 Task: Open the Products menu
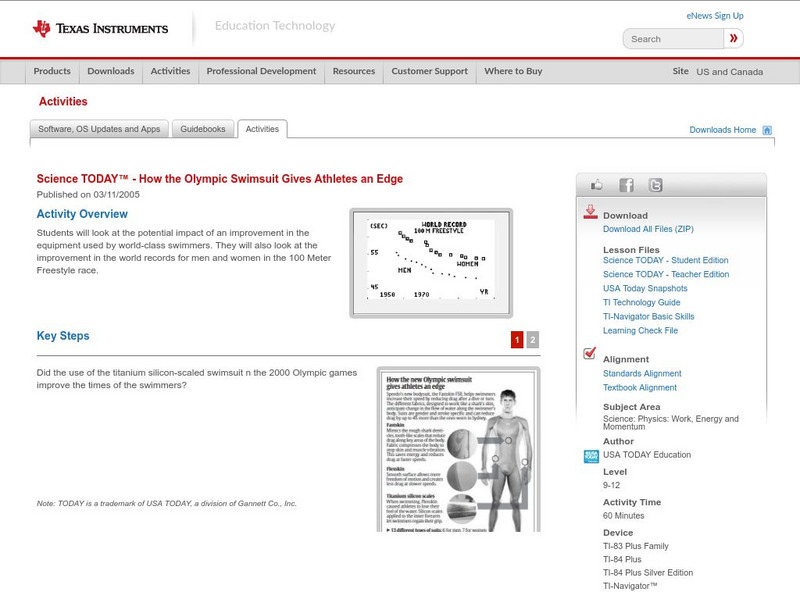pyautogui.click(x=52, y=71)
